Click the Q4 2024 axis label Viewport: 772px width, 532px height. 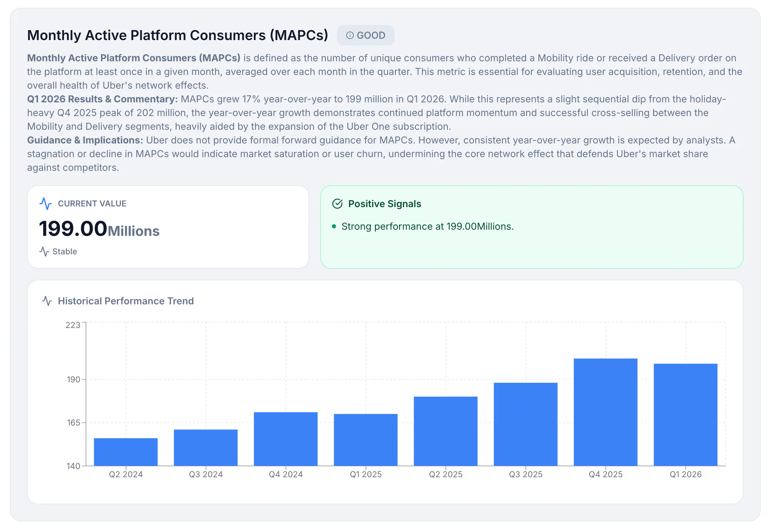click(x=286, y=474)
